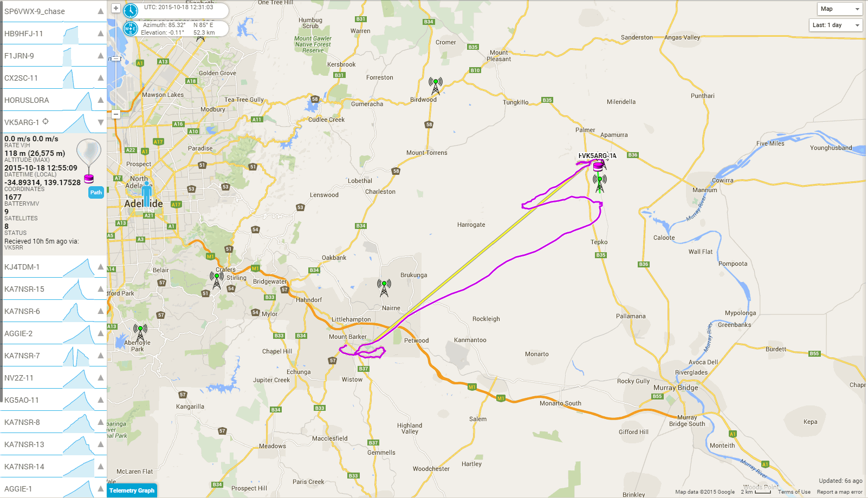Click the VK5ARG-1A balloon payload marker
The width and height of the screenshot is (868, 498).
coord(598,166)
